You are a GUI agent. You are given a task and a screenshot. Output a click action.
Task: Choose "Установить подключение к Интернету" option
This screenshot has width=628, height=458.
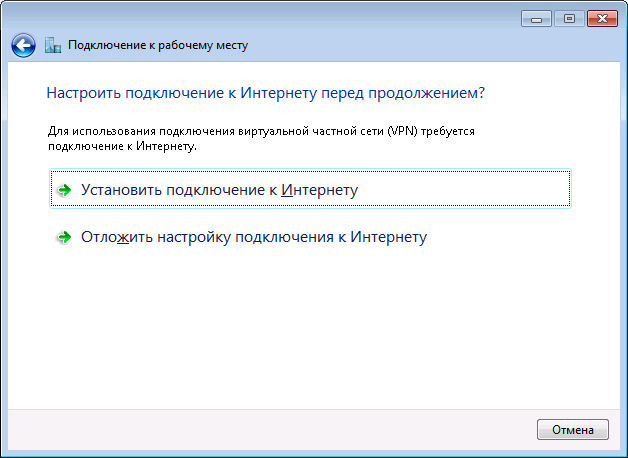(310, 189)
